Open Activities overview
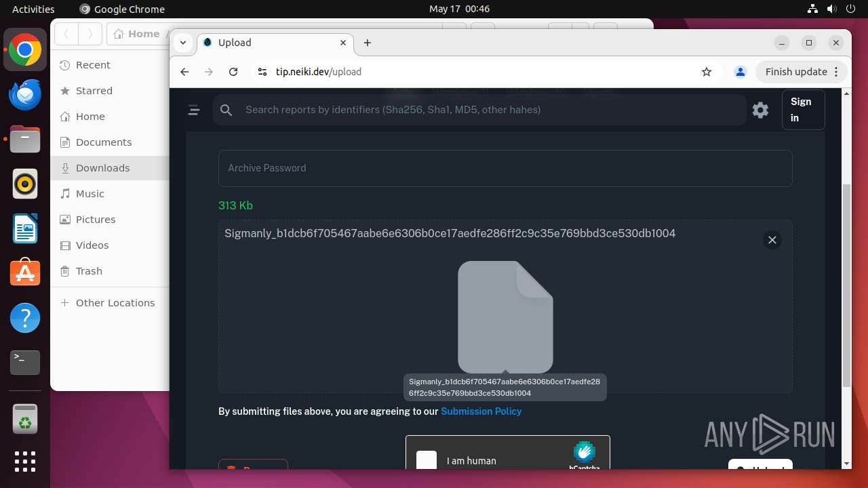 pos(33,9)
